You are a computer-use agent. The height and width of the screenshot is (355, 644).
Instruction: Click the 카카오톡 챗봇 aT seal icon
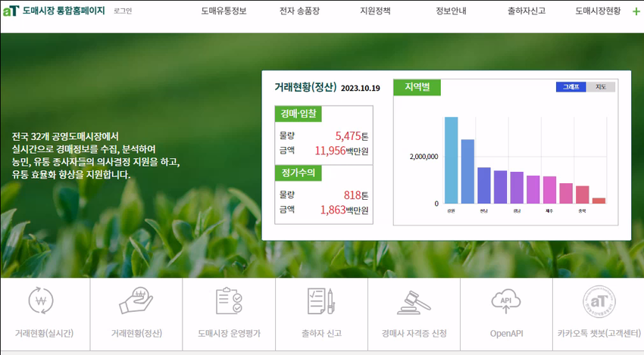tap(599, 302)
